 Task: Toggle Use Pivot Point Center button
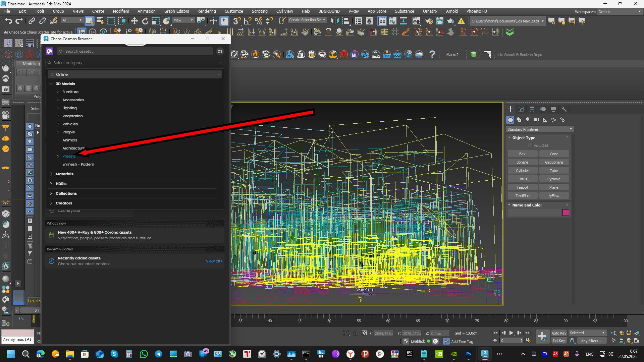[201, 21]
